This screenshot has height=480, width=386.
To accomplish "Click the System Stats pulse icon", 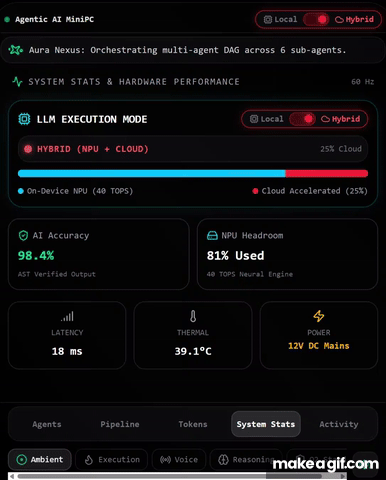I will coord(17,82).
